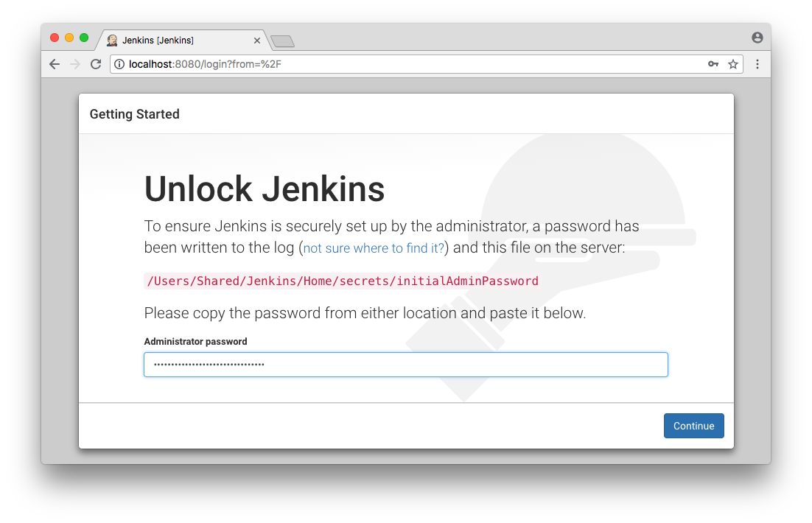Image resolution: width=812 pixels, height=523 pixels.
Task: Close the Chrome window with red button
Action: point(55,38)
